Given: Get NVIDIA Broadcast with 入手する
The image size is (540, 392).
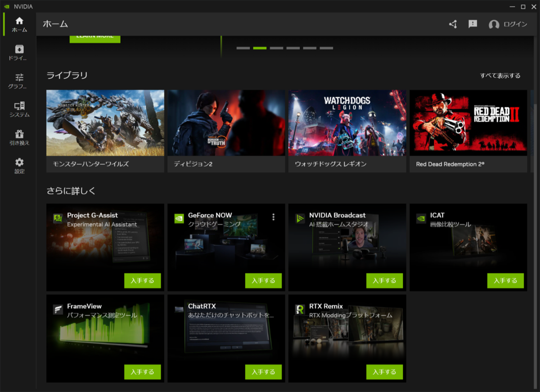Looking at the screenshot, I should (x=384, y=281).
